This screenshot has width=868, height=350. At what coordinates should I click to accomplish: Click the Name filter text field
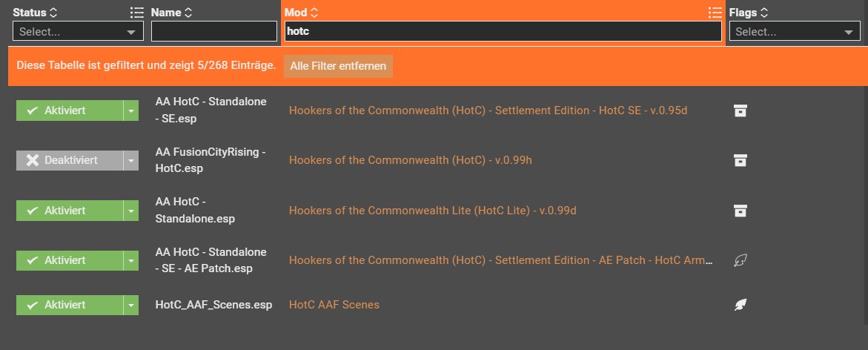(213, 32)
